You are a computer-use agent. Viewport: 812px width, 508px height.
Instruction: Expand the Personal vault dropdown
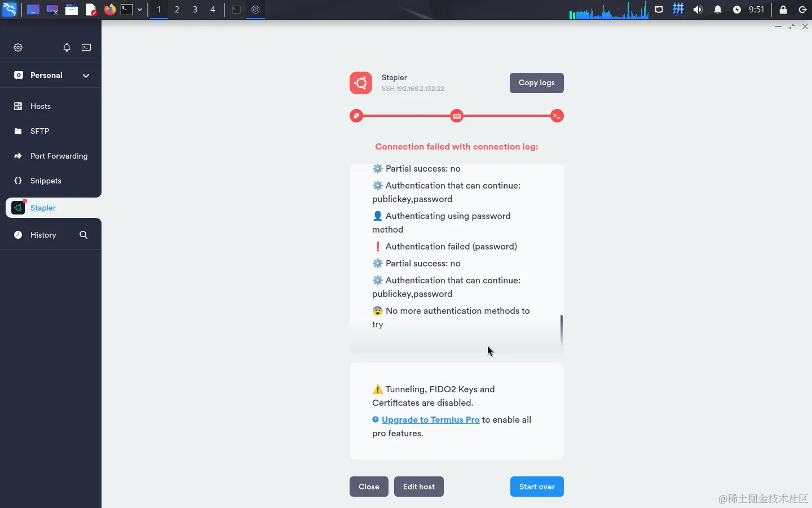click(x=86, y=76)
